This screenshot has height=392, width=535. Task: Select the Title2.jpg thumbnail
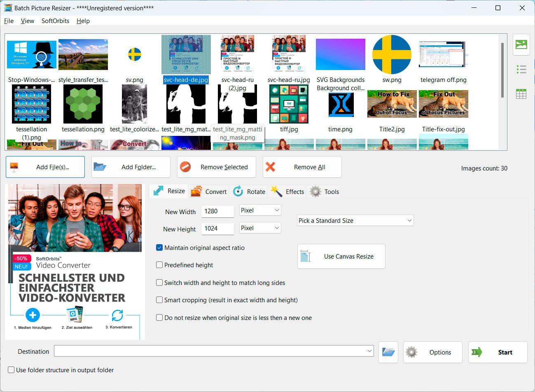(392, 104)
